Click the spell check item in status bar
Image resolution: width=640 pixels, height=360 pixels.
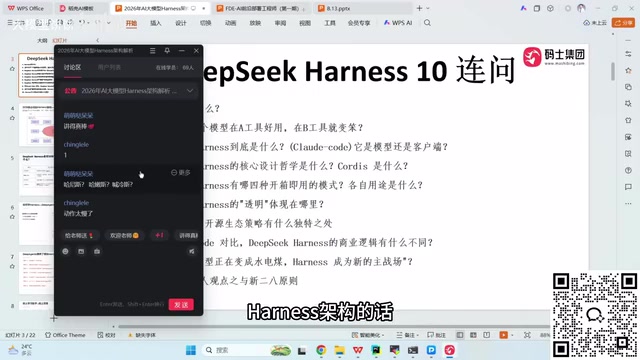[107, 335]
